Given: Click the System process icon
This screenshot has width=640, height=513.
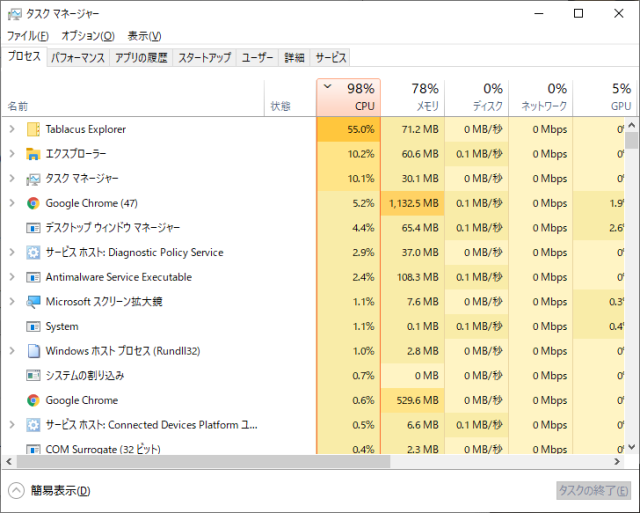Looking at the screenshot, I should (33, 326).
